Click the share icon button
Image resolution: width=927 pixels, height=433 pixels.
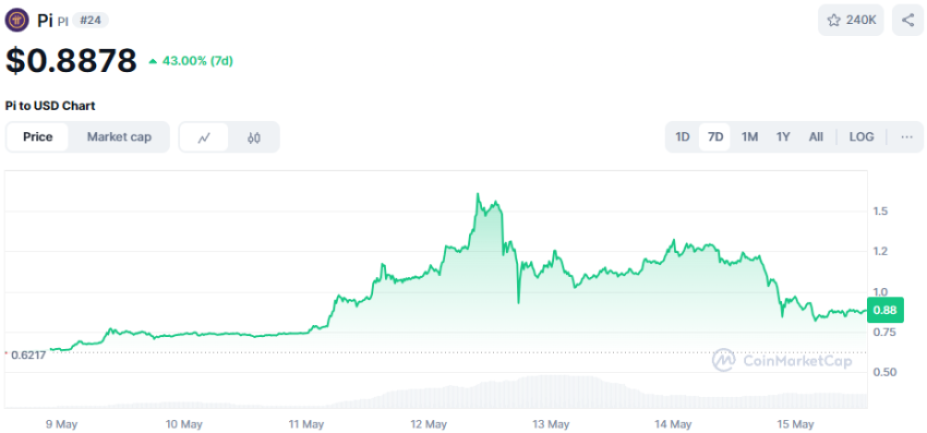click(x=908, y=19)
